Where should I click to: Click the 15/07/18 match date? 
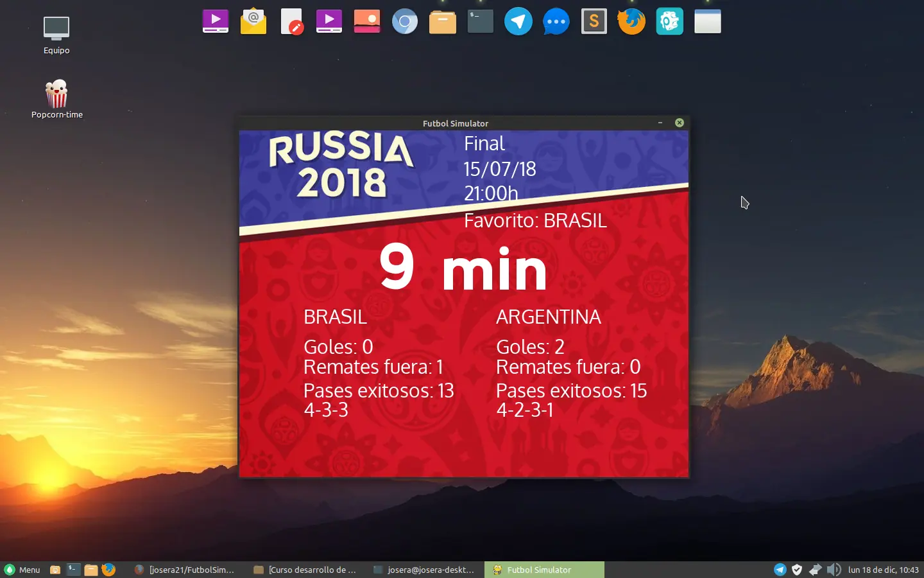[x=500, y=169]
